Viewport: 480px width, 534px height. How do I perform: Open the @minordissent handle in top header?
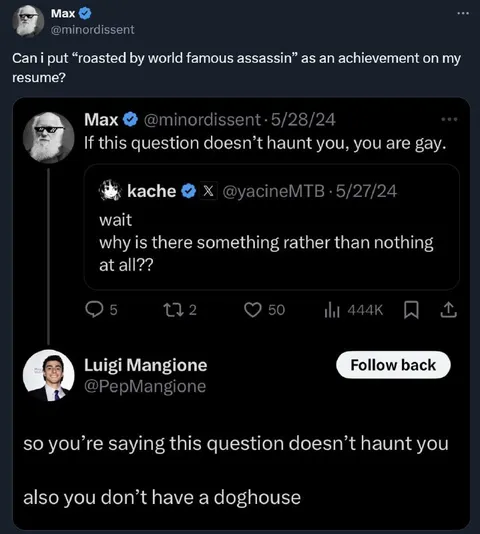point(92,30)
